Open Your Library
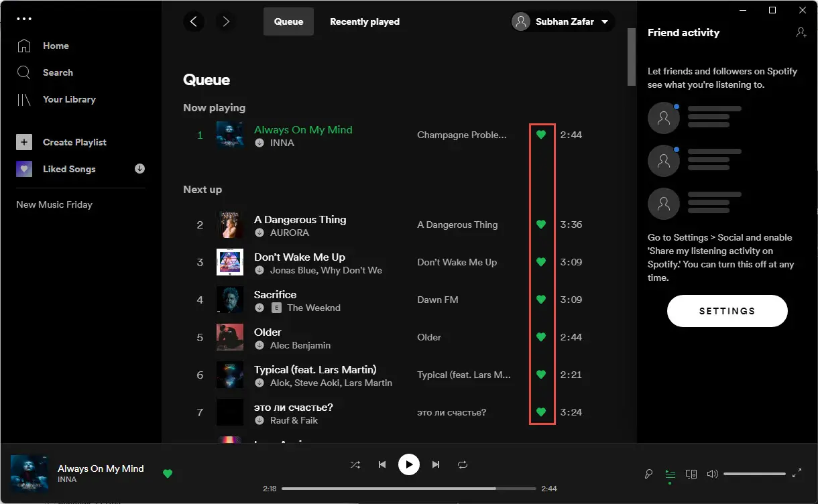 tap(69, 99)
